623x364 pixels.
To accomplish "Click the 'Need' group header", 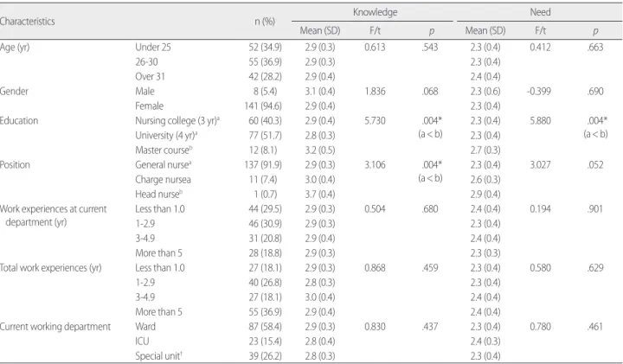I will pos(540,12).
